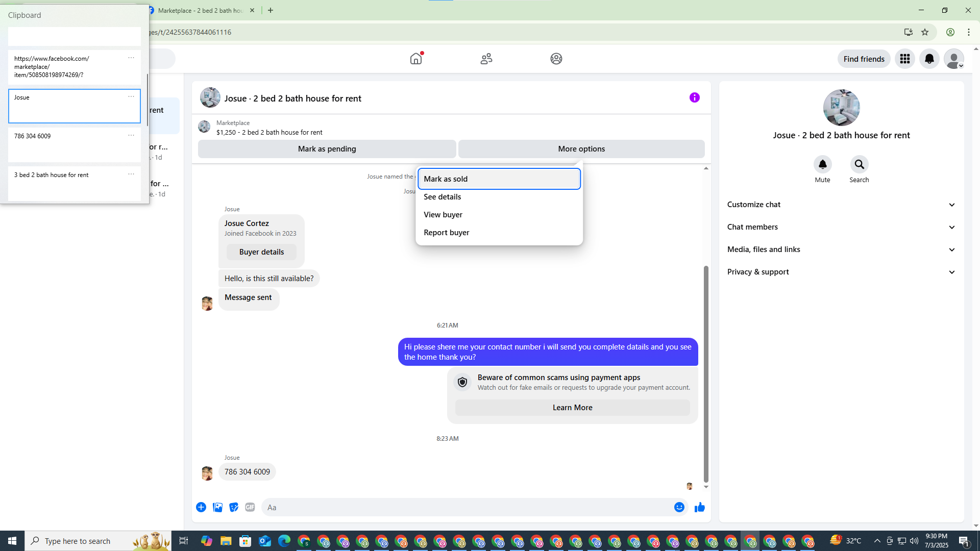Open the Friends icon in top navigation
Image resolution: width=980 pixels, height=551 pixels.
[486, 59]
